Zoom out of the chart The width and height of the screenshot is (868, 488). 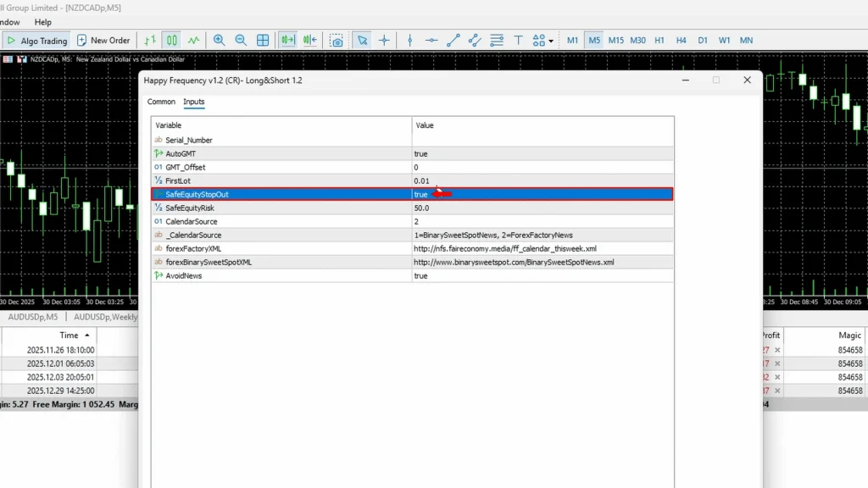pos(241,40)
